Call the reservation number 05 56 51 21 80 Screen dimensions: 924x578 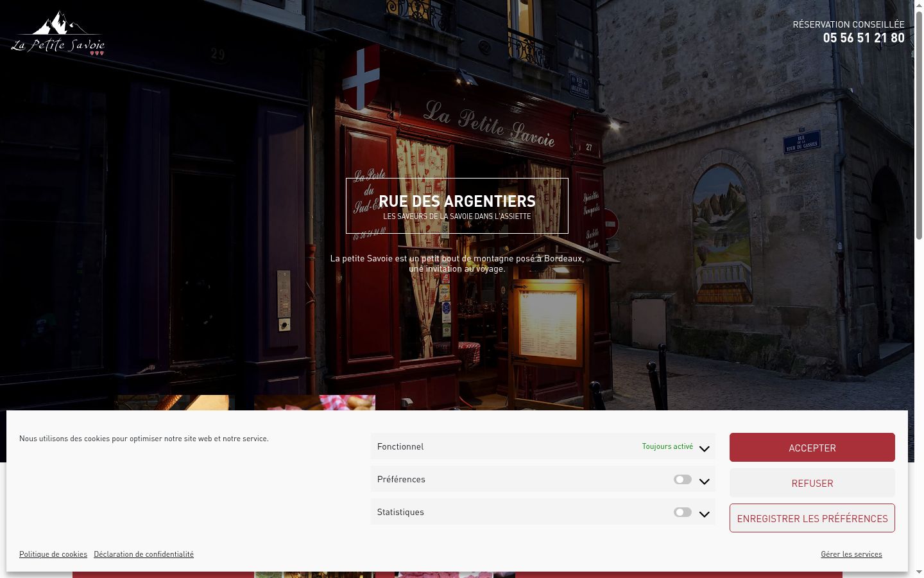tap(864, 38)
